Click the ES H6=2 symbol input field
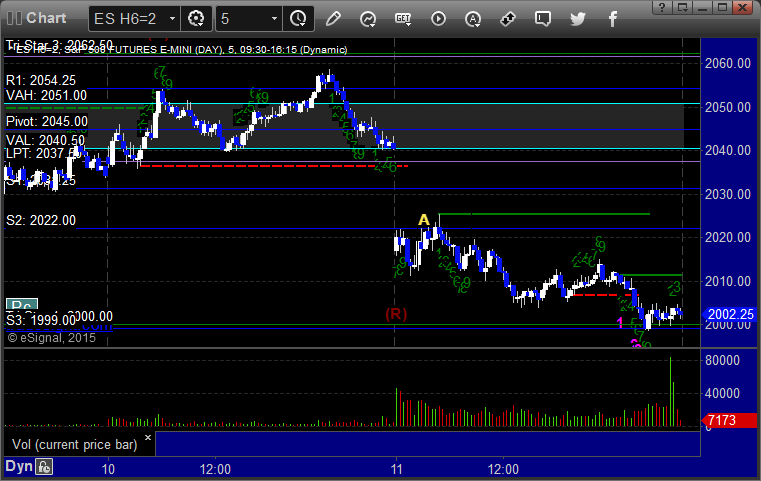The image size is (761, 481). click(x=130, y=19)
